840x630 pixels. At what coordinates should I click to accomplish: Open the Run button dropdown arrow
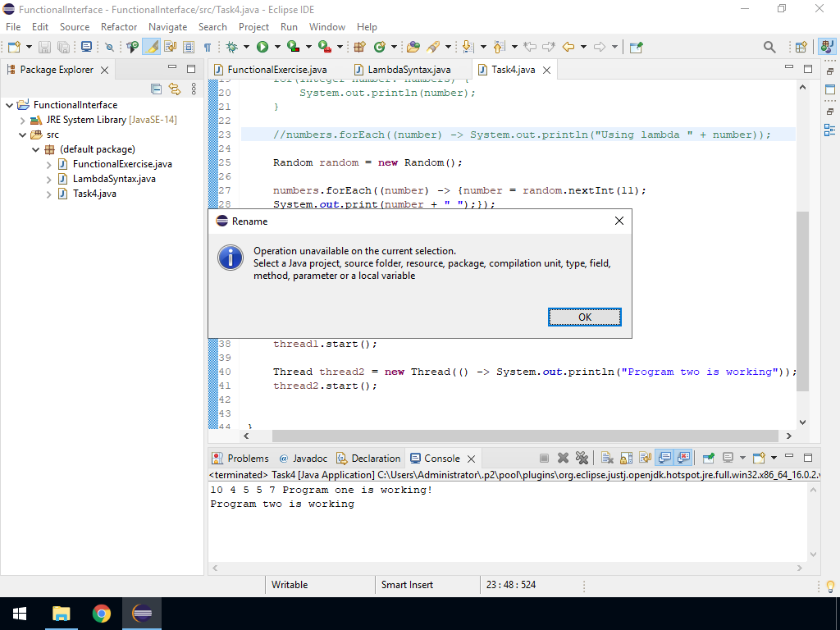(x=276, y=48)
